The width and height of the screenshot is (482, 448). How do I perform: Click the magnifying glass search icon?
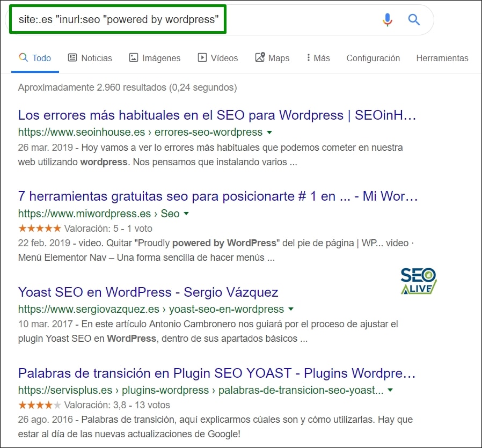(x=414, y=19)
